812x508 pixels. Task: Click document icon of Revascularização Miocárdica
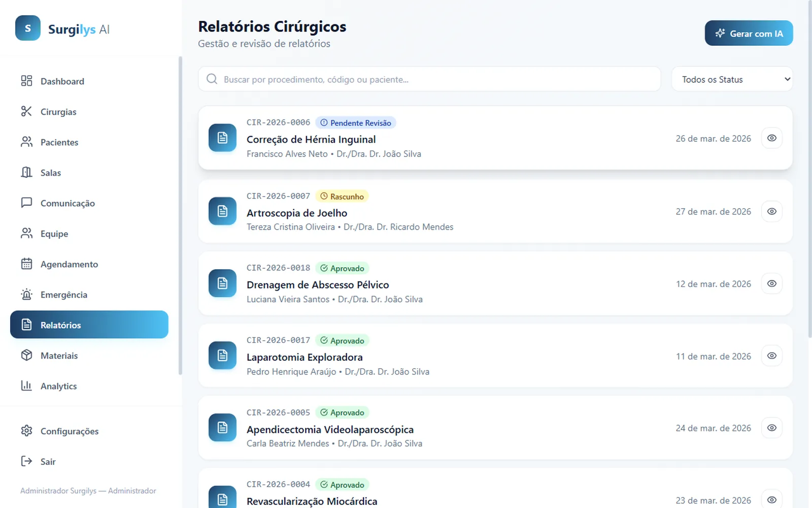(x=222, y=497)
